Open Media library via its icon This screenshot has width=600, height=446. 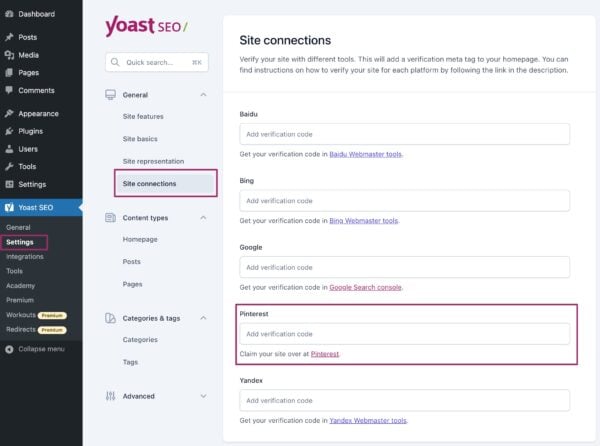tap(9, 55)
